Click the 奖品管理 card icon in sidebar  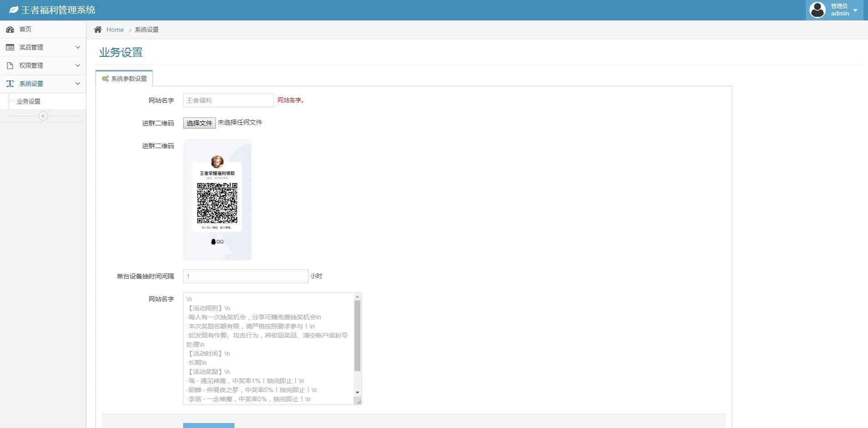(x=10, y=47)
